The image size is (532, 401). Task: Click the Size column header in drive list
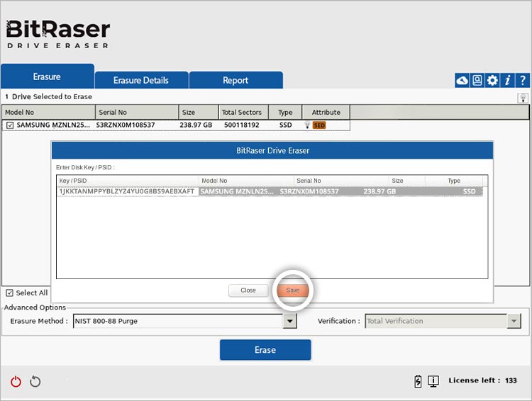click(x=199, y=112)
